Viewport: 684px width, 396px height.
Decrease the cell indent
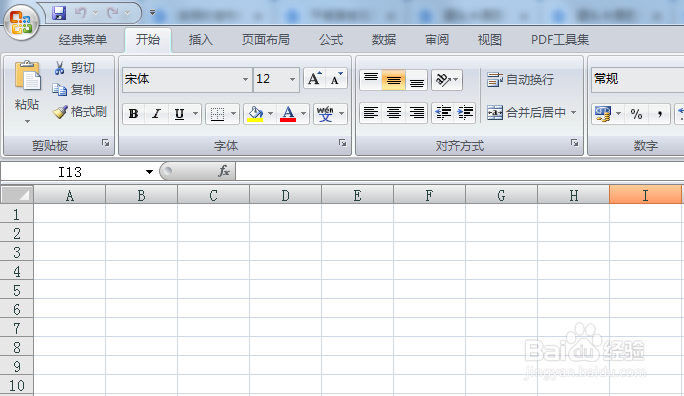click(443, 113)
